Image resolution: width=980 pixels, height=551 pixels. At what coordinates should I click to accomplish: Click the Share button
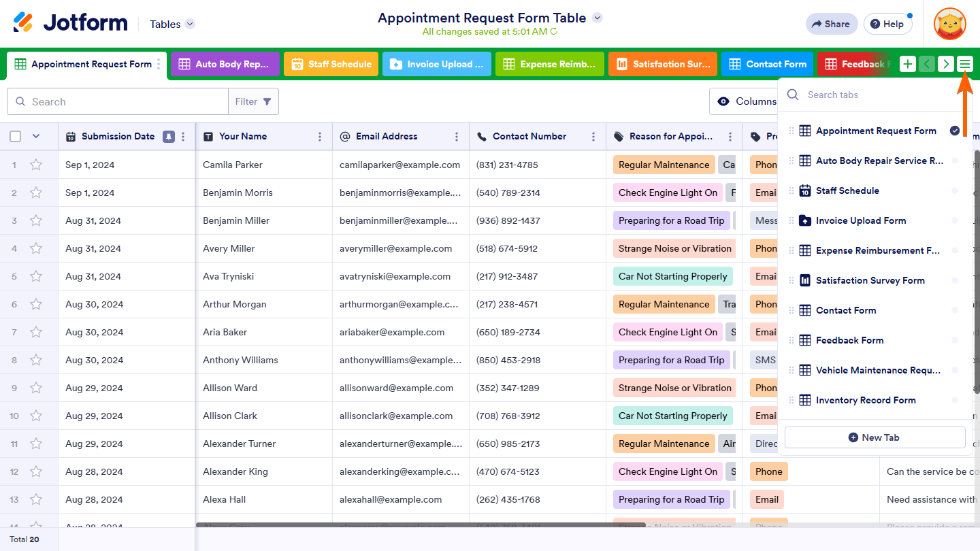point(831,24)
